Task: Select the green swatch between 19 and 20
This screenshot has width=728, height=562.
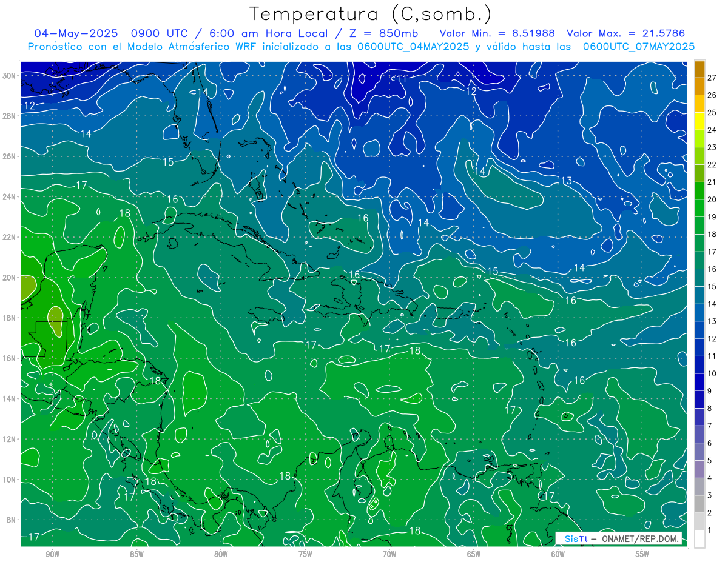Action: pyautogui.click(x=699, y=208)
